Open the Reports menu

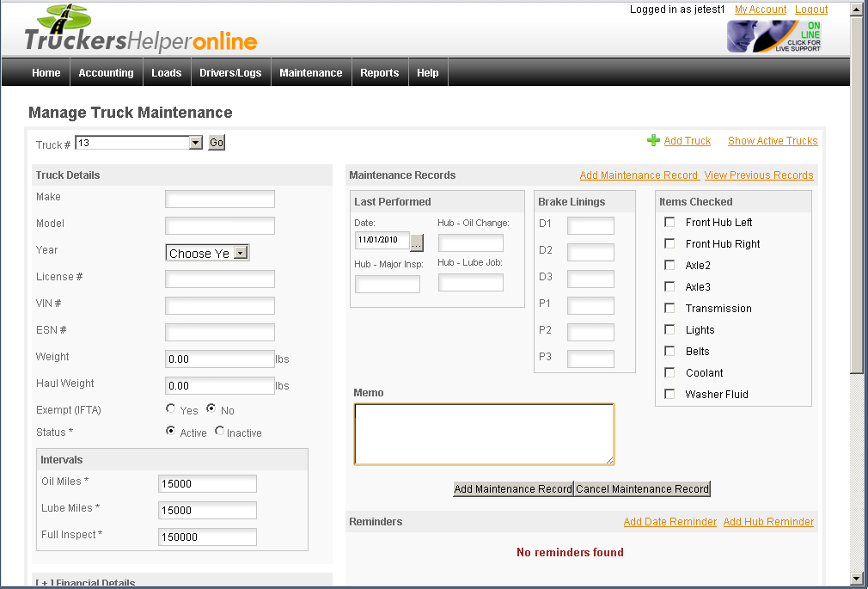(379, 73)
